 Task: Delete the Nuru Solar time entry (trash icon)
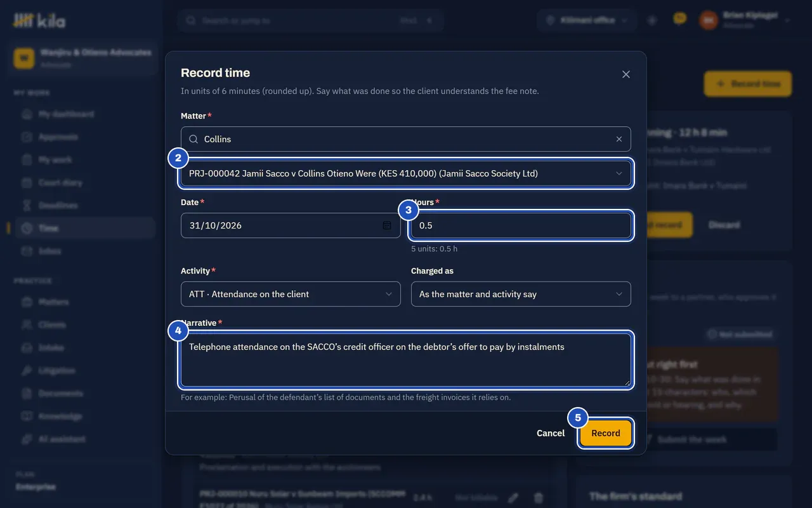click(x=538, y=498)
